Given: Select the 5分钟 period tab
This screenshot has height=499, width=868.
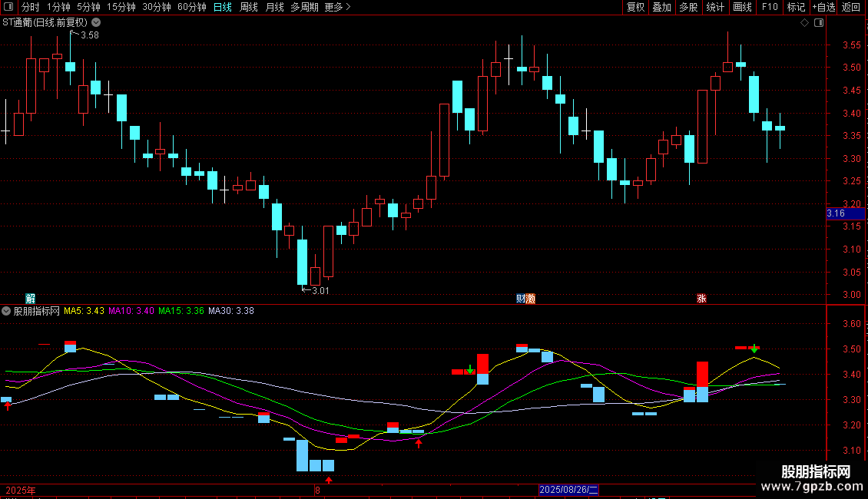Looking at the screenshot, I should pos(88,7).
